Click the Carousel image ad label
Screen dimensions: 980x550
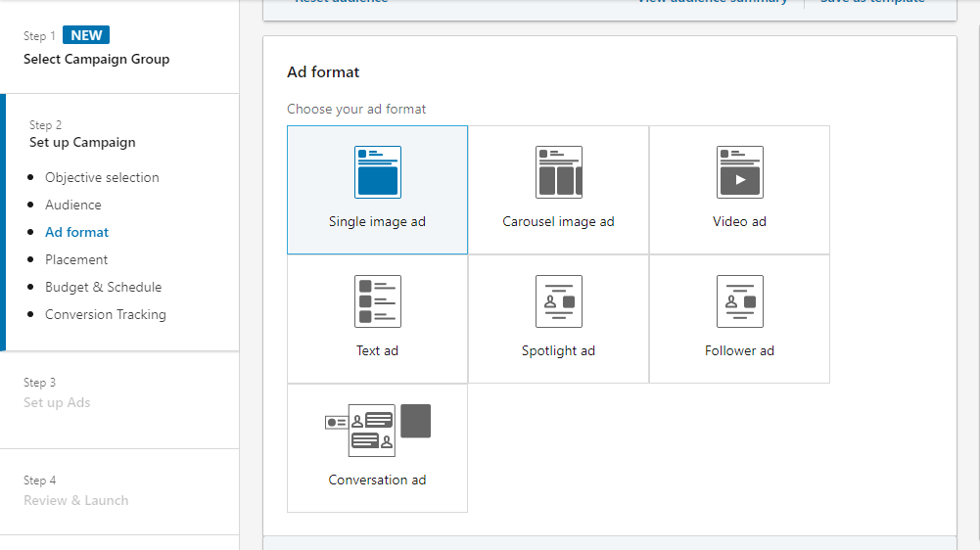click(x=559, y=222)
